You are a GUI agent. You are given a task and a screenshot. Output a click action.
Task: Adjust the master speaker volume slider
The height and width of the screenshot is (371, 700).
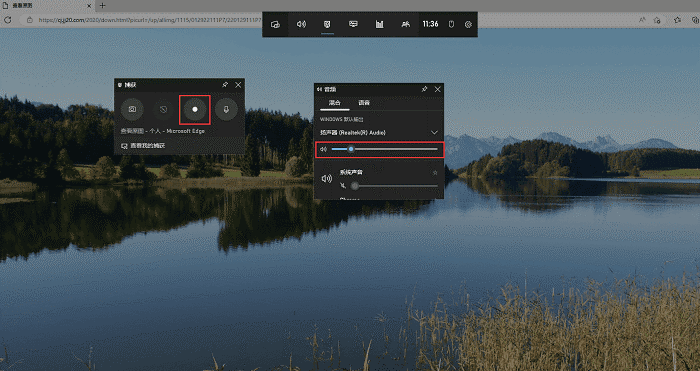point(384,149)
